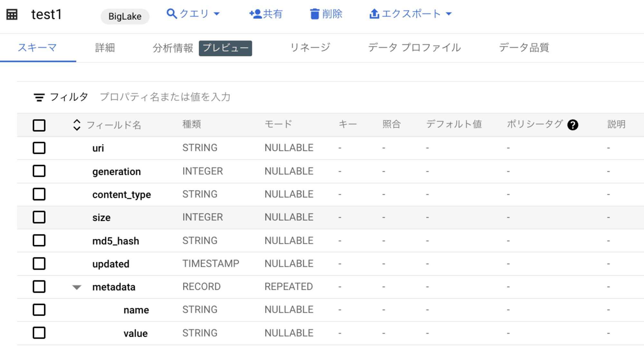Sort by フィールド名 arrows icon
This screenshot has height=354, width=644.
(77, 125)
